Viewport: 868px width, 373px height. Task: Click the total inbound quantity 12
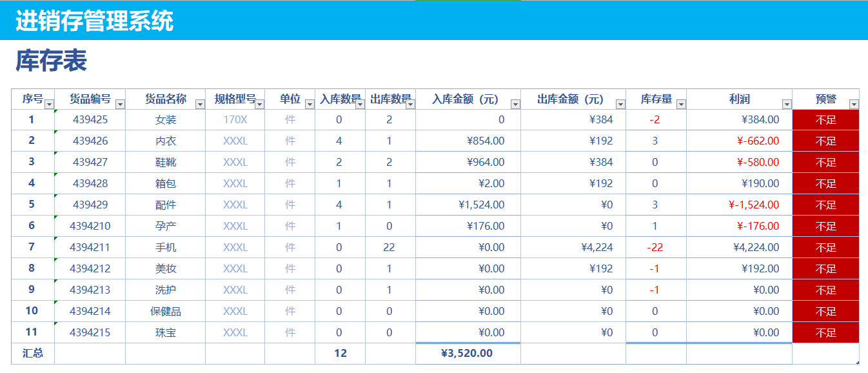[340, 354]
